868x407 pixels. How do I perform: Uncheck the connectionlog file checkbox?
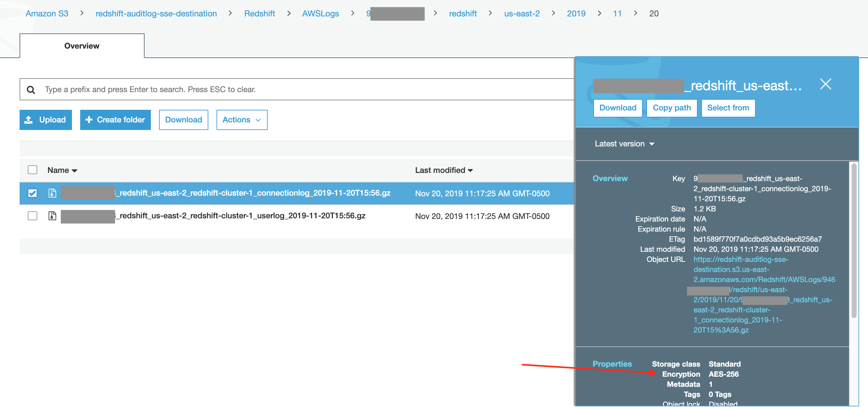point(32,193)
